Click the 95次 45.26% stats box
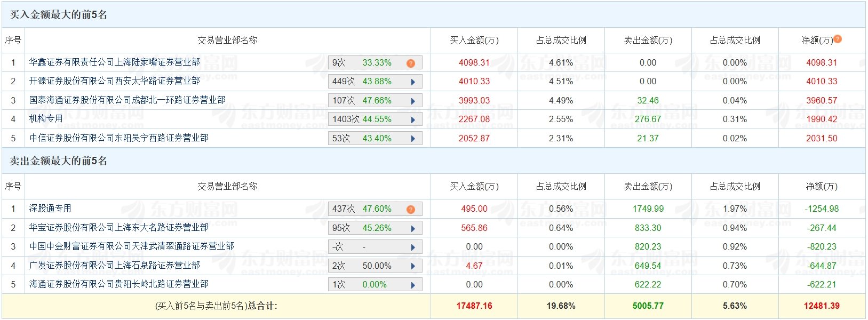This screenshot has width=868, height=320. coord(375,228)
